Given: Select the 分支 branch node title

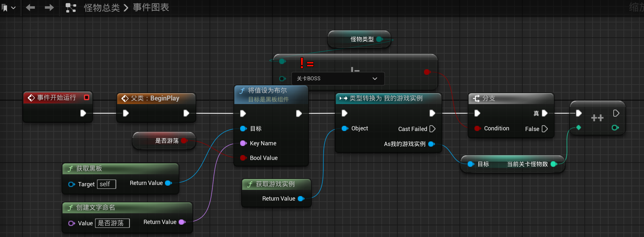Looking at the screenshot, I should pos(488,99).
